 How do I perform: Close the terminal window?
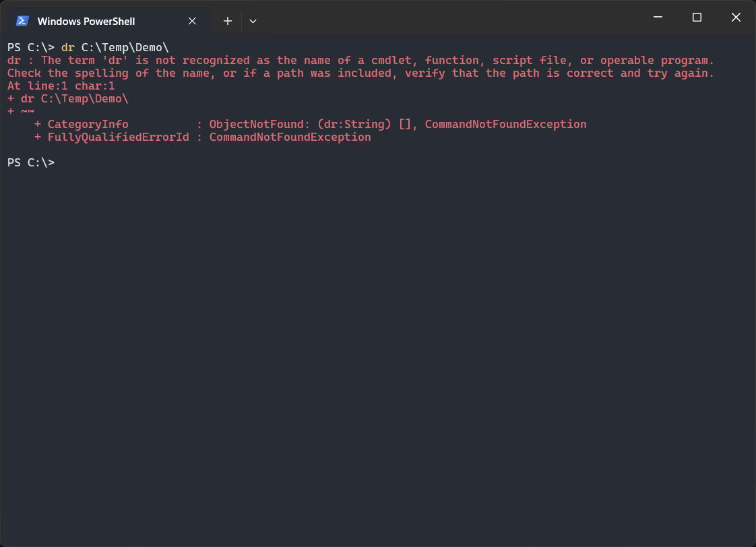click(736, 18)
